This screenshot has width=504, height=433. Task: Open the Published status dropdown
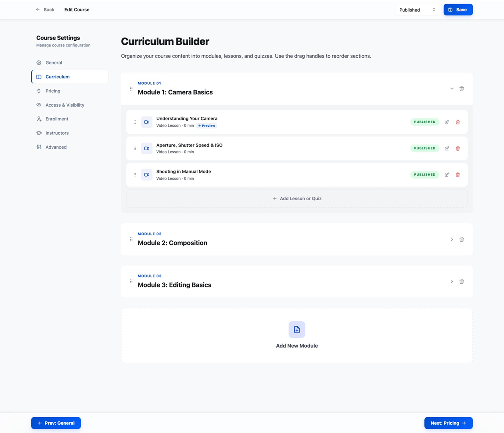coord(417,10)
